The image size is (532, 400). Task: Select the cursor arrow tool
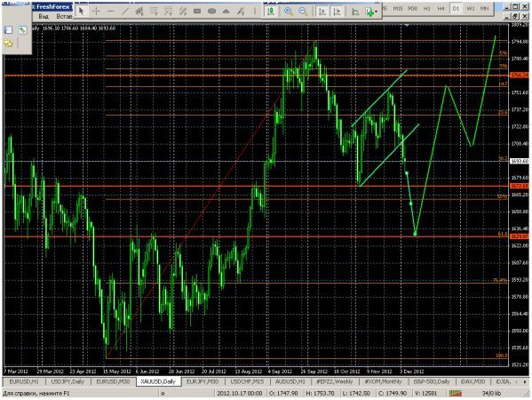(x=81, y=12)
